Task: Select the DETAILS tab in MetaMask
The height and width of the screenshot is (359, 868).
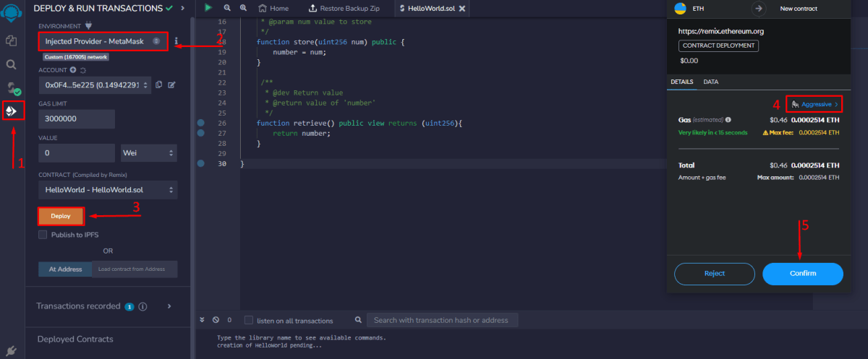Action: pyautogui.click(x=682, y=82)
